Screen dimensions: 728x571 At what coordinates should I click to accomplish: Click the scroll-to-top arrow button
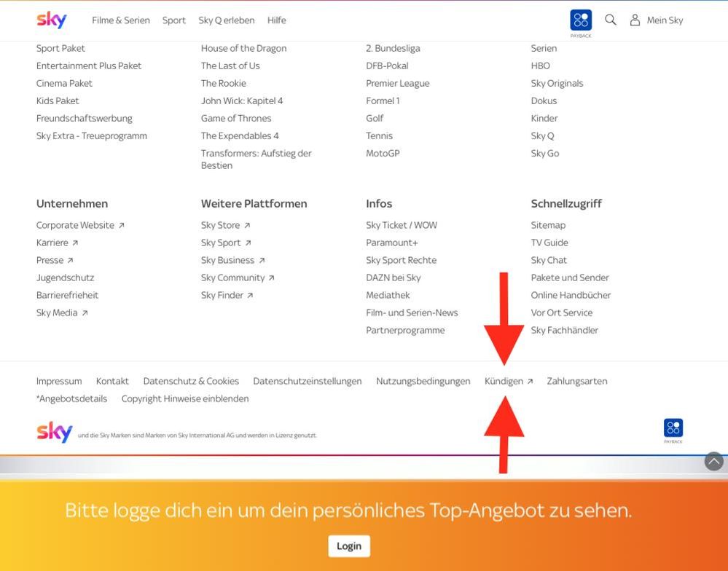(714, 461)
